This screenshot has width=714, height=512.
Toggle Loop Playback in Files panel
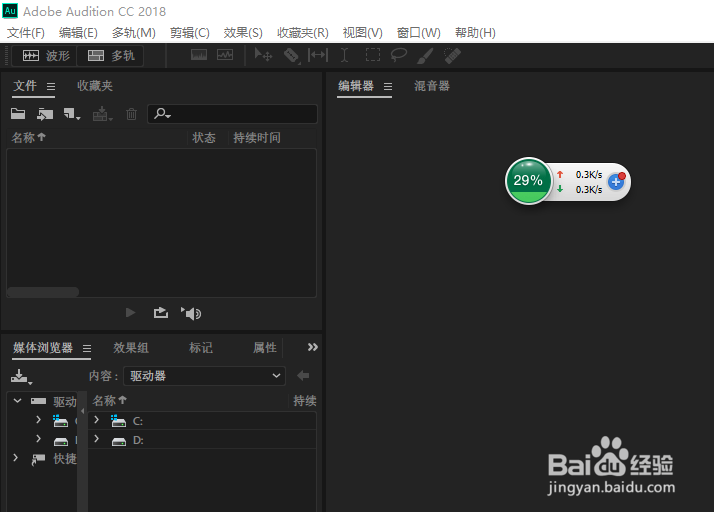coord(161,312)
